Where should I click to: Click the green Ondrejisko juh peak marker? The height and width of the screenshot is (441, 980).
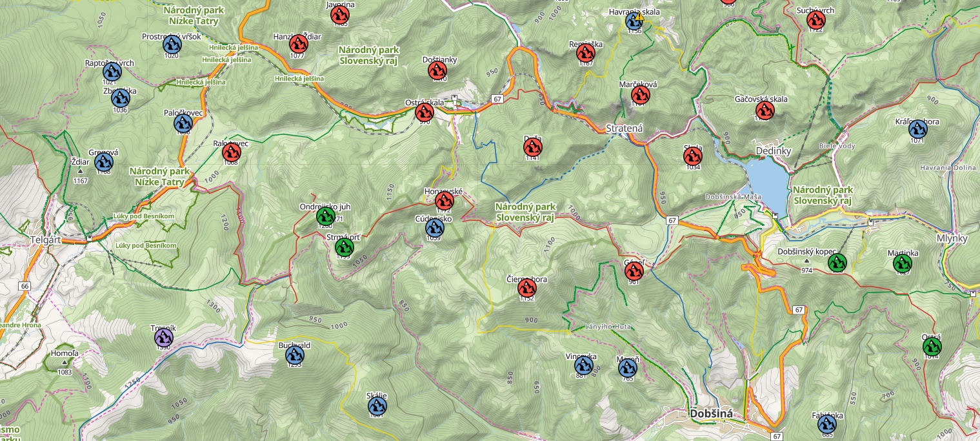coord(326,216)
